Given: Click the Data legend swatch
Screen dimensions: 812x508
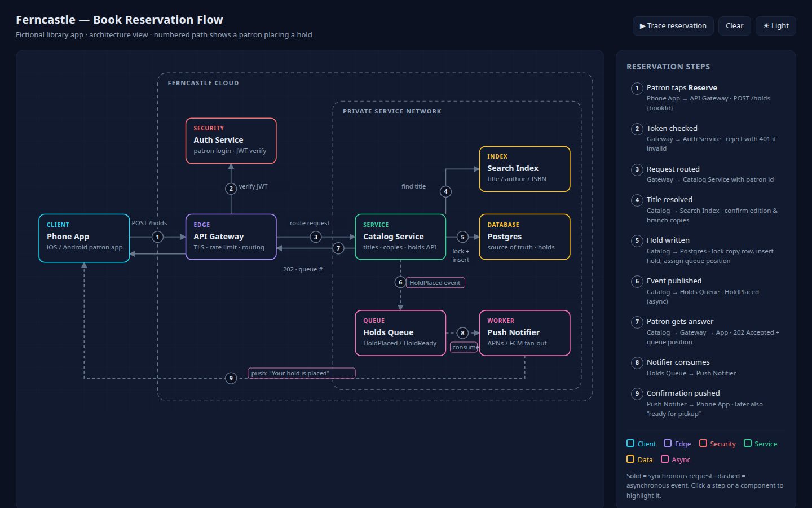Looking at the screenshot, I should coord(630,459).
